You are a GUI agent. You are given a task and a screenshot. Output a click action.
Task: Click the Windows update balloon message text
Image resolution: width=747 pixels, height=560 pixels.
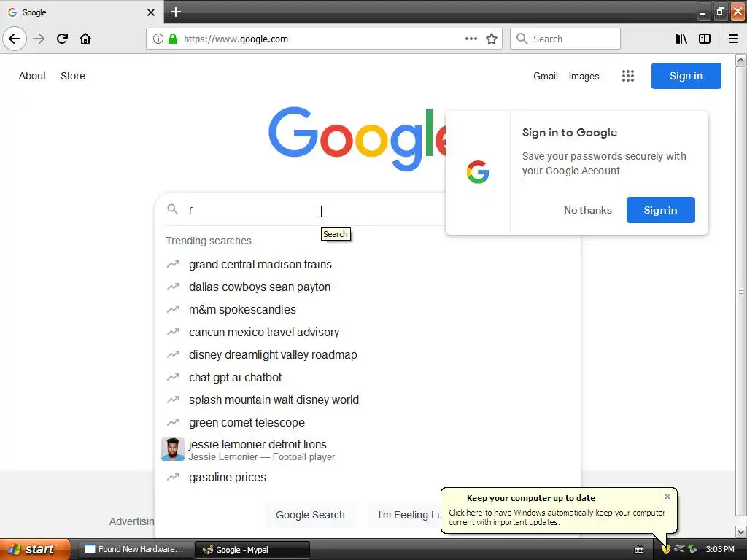[557, 517]
